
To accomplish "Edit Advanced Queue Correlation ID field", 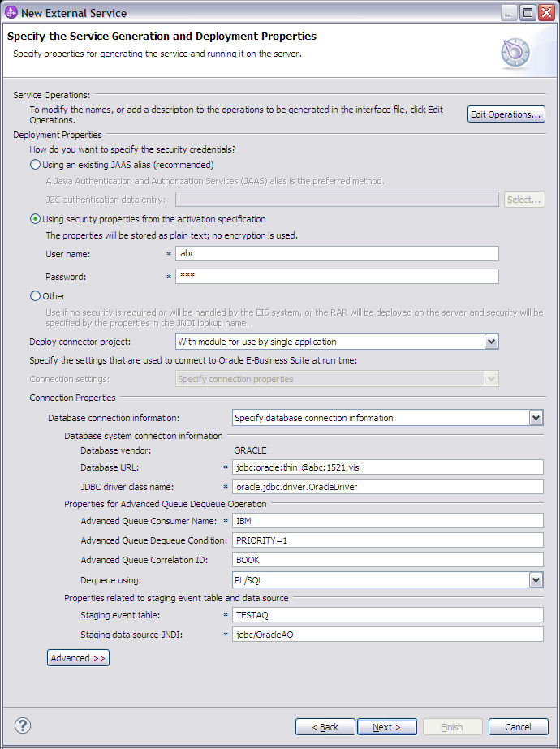I will (387, 560).
